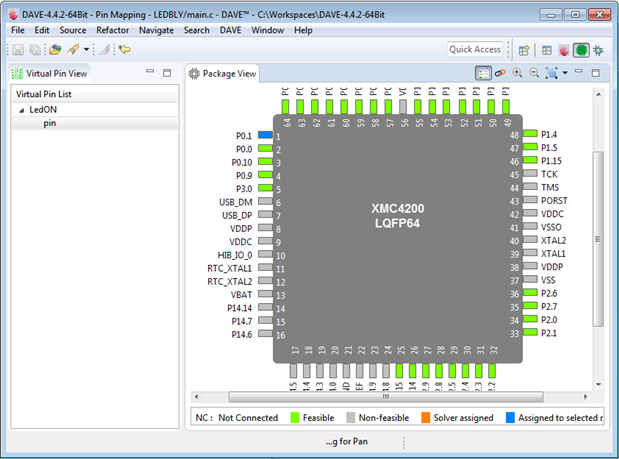Click the Zoom Out icon in Package View
The height and width of the screenshot is (459, 619).
point(533,73)
